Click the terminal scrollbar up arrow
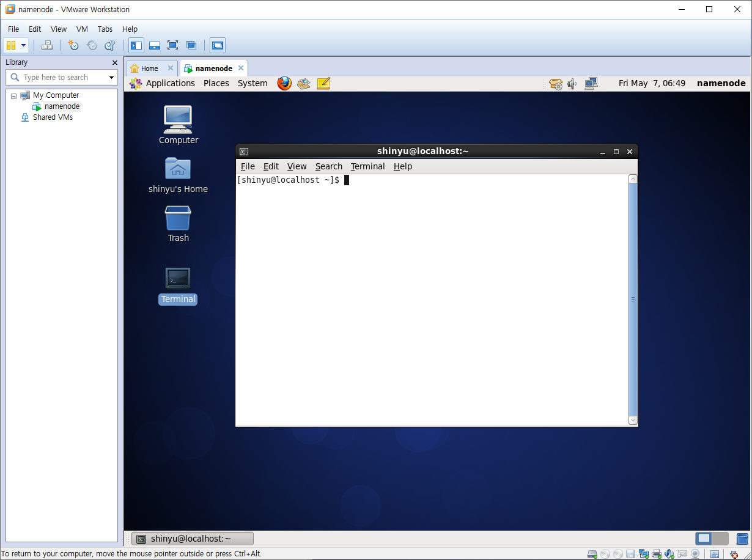 [x=633, y=179]
